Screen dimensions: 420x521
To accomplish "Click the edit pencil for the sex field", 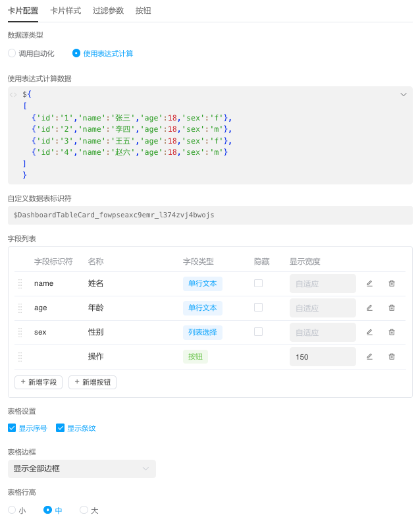I will (x=369, y=332).
